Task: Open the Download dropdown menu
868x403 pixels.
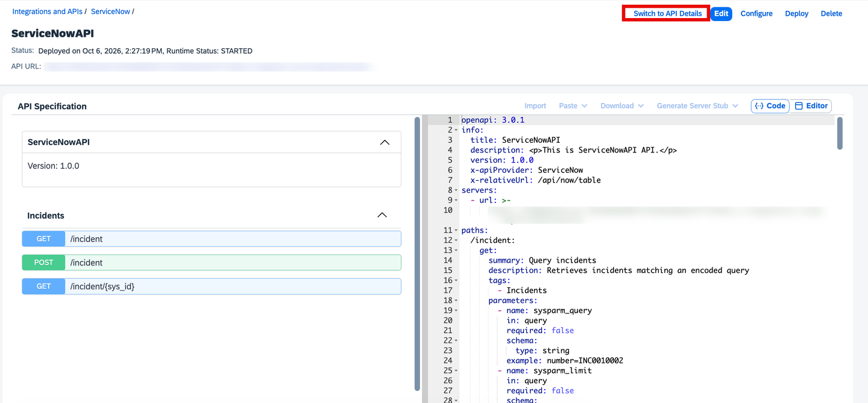Action: pyautogui.click(x=622, y=106)
